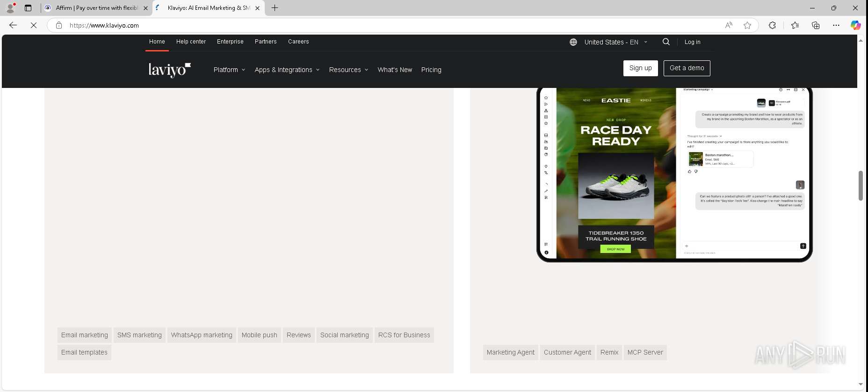Screen dimensions: 868x392
Task: Select the Marketing Agent tag
Action: tap(511, 352)
